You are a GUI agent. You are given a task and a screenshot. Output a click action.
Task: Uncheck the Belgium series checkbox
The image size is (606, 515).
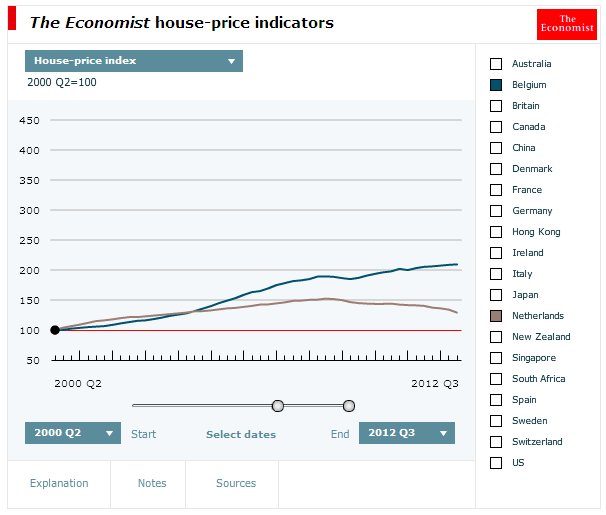[495, 85]
